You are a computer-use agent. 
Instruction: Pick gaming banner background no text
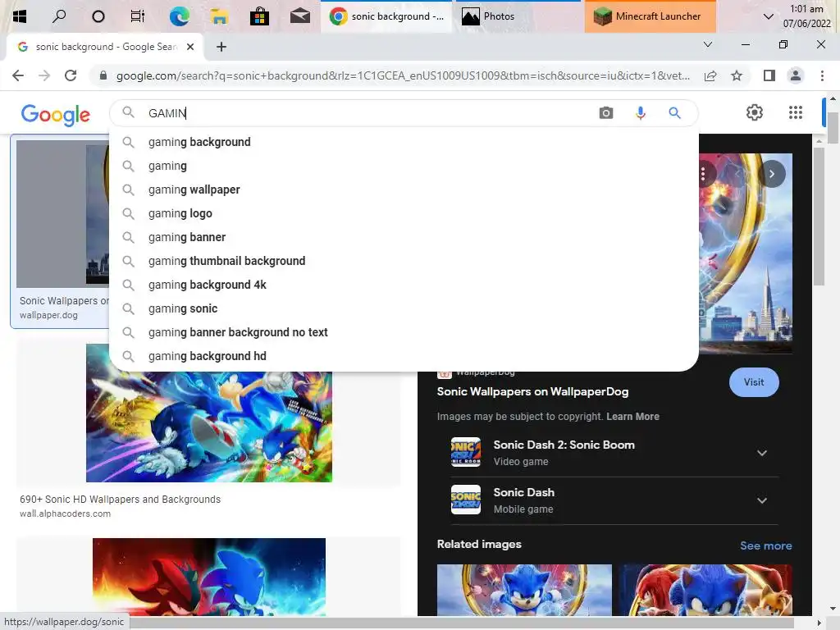click(404, 332)
